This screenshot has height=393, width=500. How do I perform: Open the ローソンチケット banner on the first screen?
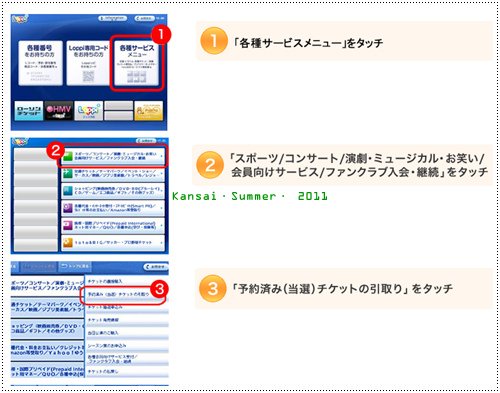(29, 111)
